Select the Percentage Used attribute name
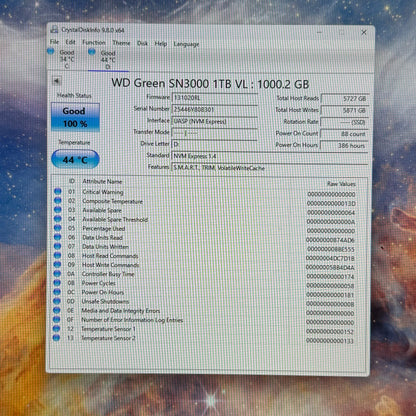 point(104,228)
